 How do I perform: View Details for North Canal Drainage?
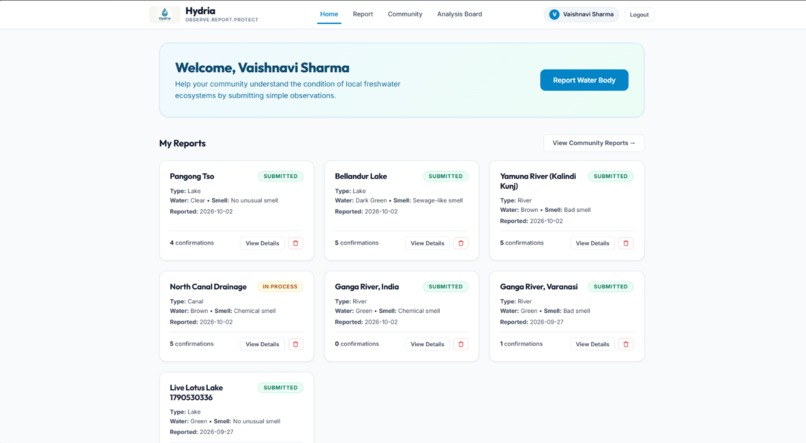click(262, 344)
